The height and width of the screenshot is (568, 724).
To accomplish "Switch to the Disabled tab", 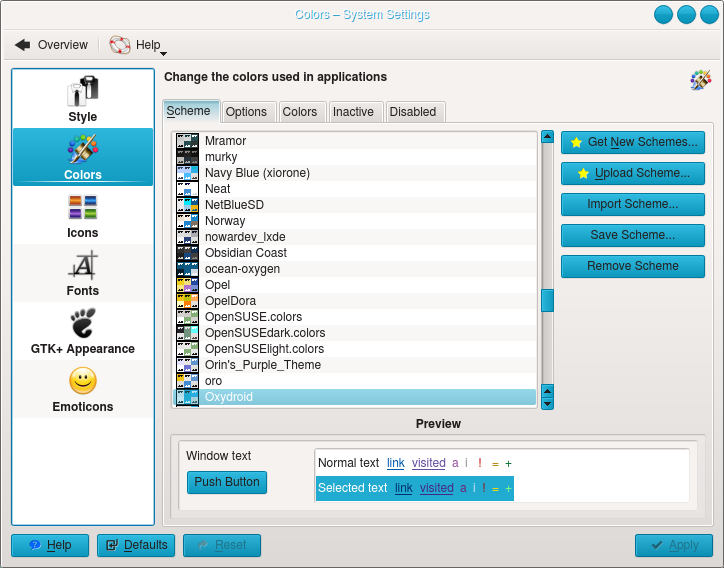I will (x=416, y=112).
